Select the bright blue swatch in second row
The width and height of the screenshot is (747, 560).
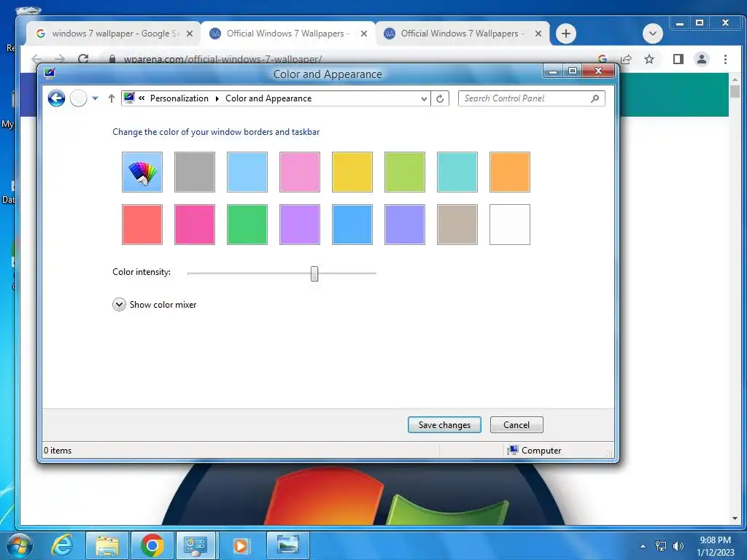coord(352,225)
